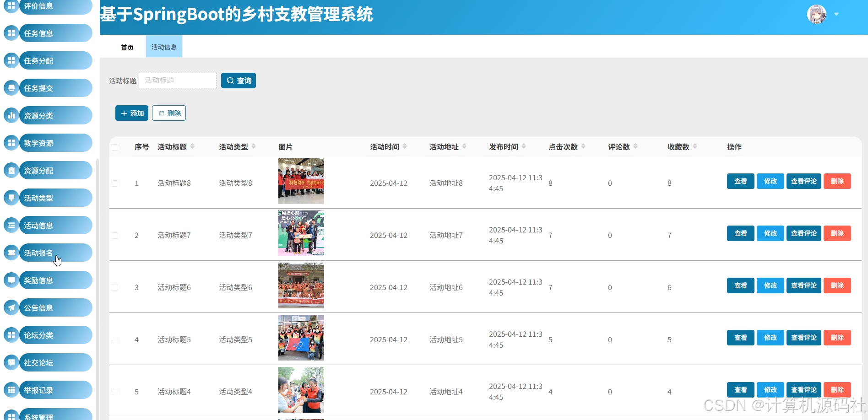Click 修改 for 活动标题8 row
Image resolution: width=868 pixels, height=420 pixels.
pyautogui.click(x=770, y=181)
